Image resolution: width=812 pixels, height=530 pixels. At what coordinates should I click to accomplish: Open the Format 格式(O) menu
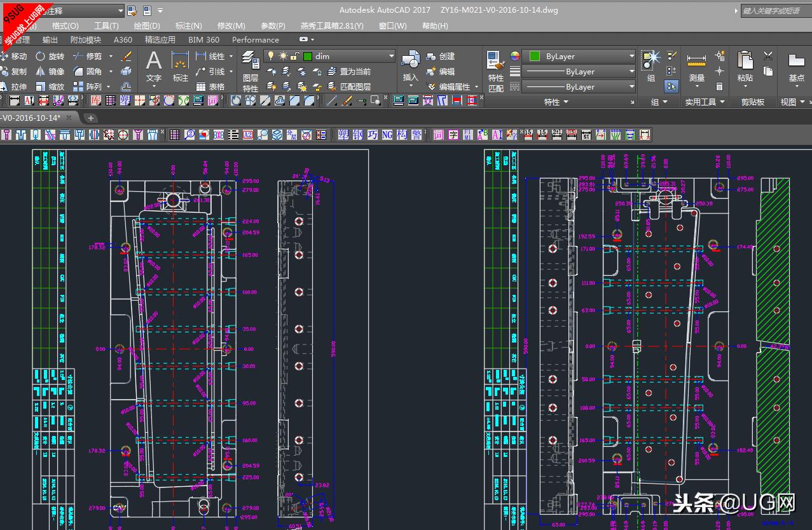(65, 25)
